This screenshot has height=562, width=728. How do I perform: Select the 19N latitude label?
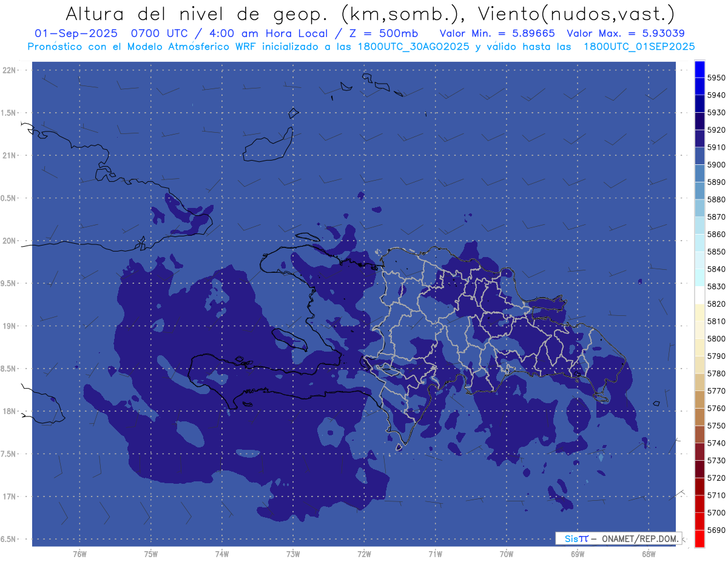pyautogui.click(x=10, y=326)
